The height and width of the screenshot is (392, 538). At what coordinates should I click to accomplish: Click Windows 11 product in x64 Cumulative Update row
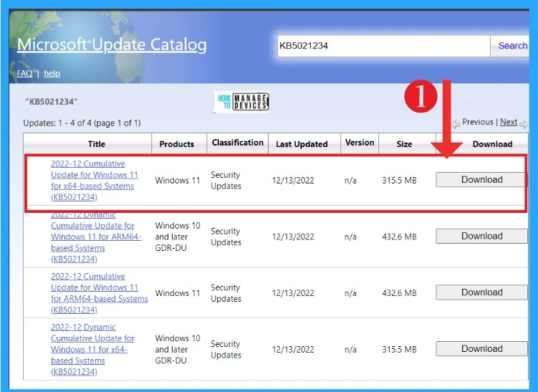(x=178, y=180)
